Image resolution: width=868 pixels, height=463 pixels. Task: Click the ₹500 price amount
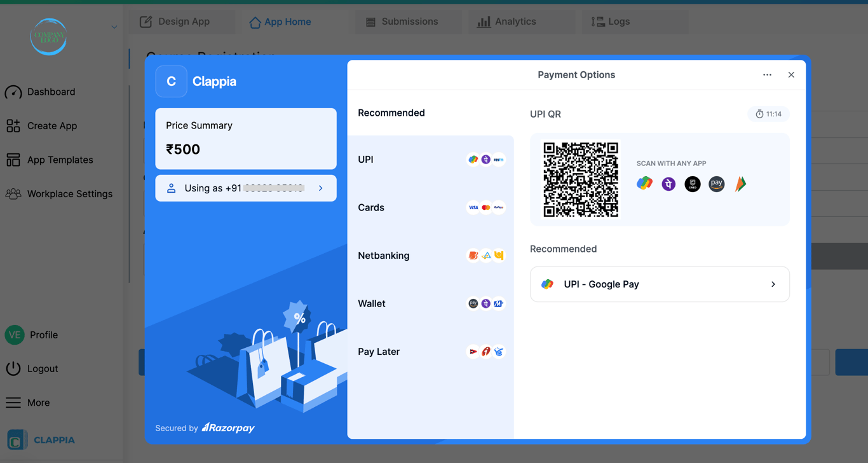click(x=183, y=149)
